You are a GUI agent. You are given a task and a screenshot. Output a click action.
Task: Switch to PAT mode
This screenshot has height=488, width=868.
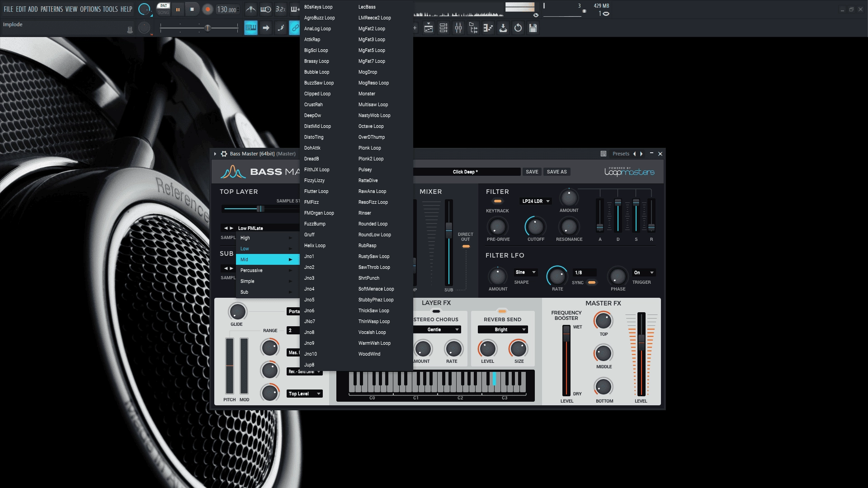click(164, 6)
